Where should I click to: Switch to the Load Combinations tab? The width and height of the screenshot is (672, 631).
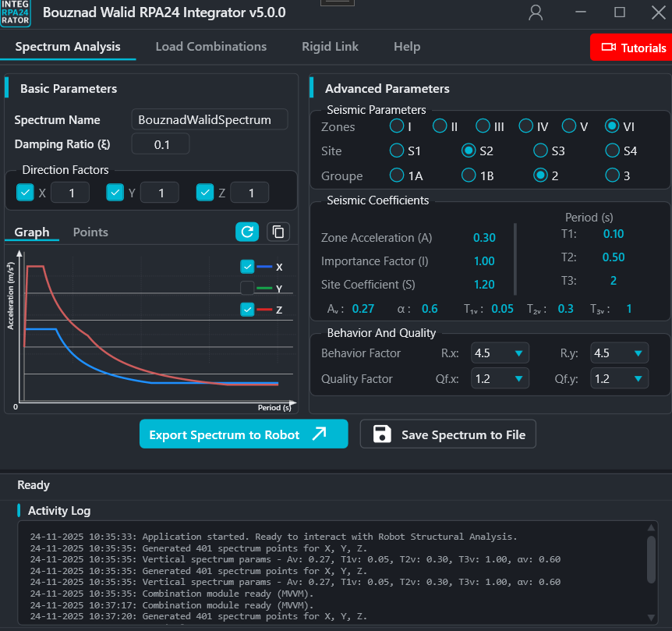(x=210, y=47)
